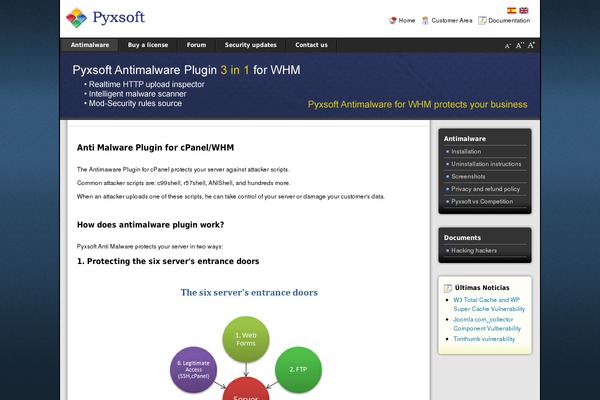Decrease font size with smallest A icon
This screenshot has width=600, height=400.
click(507, 46)
